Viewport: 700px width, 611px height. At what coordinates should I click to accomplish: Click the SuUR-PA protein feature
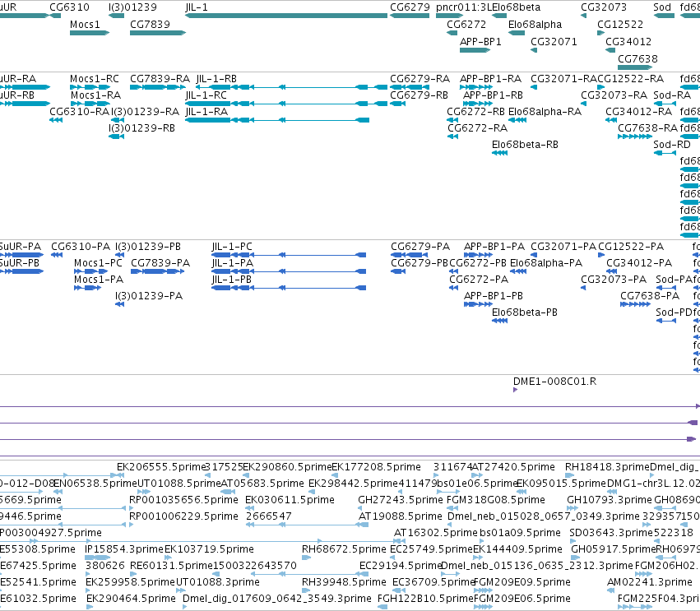tap(22, 255)
